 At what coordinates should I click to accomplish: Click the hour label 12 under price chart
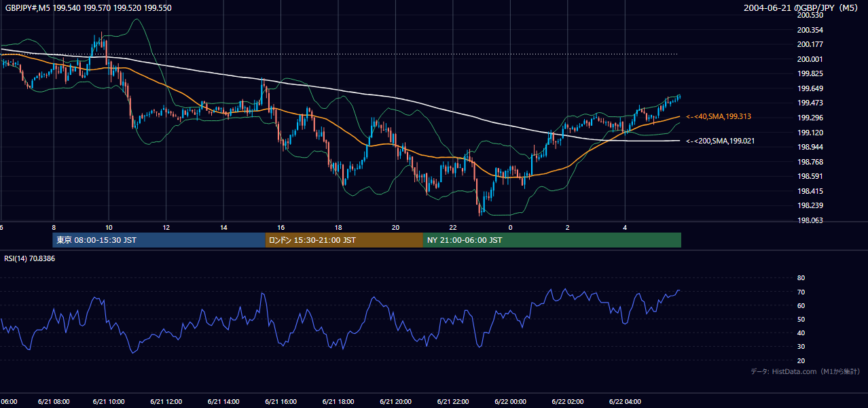click(166, 228)
